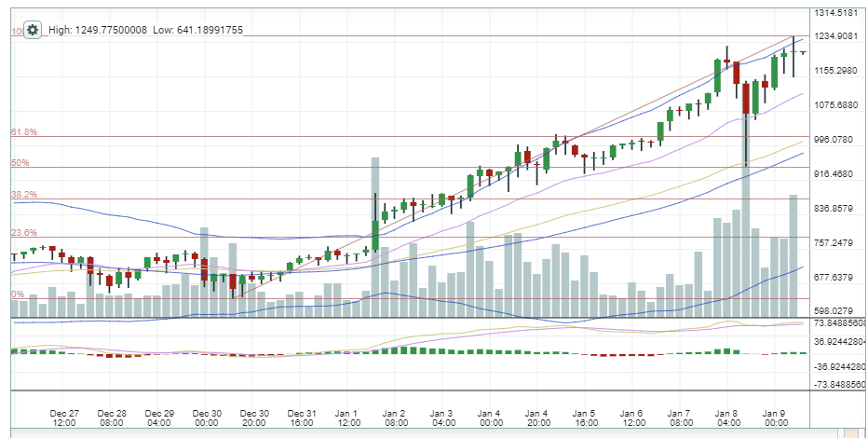Click the -36.9244 indicator scale label
The height and width of the screenshot is (438, 868).
tap(835, 368)
